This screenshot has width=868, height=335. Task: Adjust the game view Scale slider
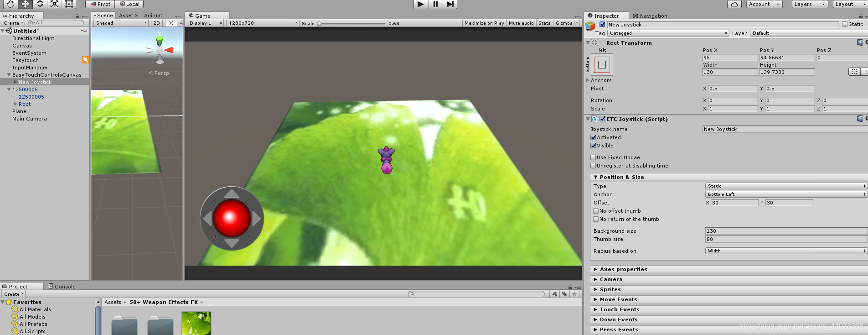[x=352, y=23]
